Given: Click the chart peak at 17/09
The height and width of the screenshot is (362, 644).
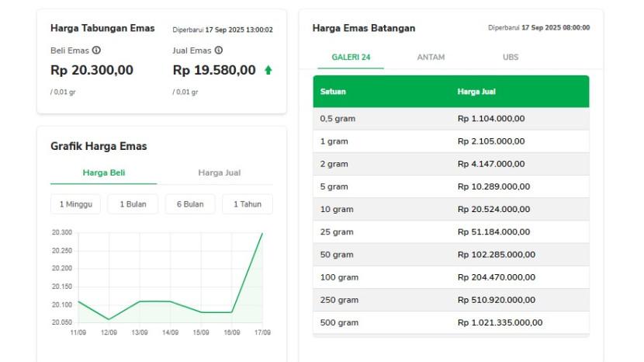Looking at the screenshot, I should (262, 233).
